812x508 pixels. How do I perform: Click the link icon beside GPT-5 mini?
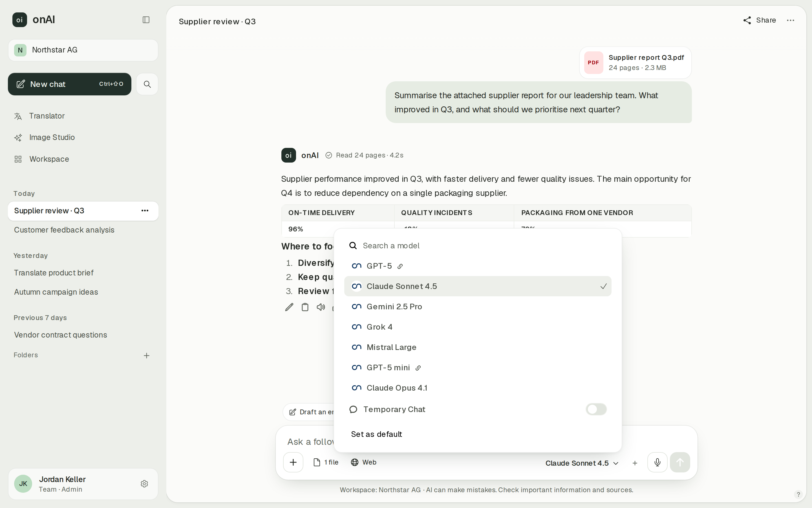coord(418,368)
